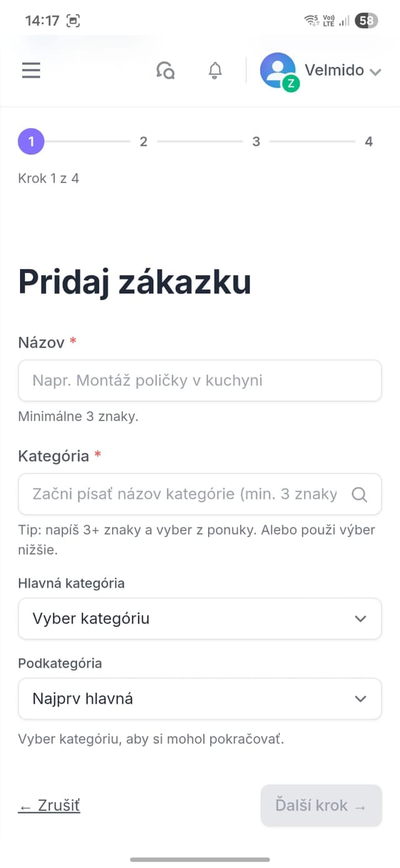Click the Ďalší krok button

pos(321,805)
